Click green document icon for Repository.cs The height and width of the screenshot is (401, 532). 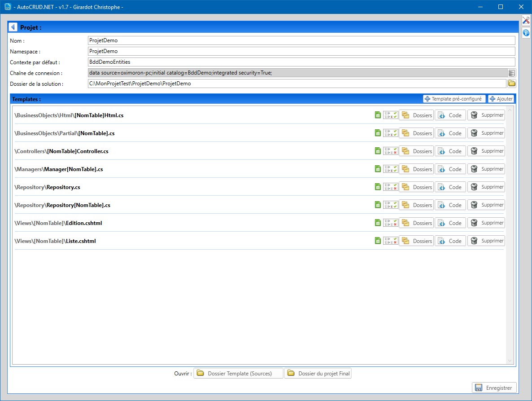click(378, 187)
